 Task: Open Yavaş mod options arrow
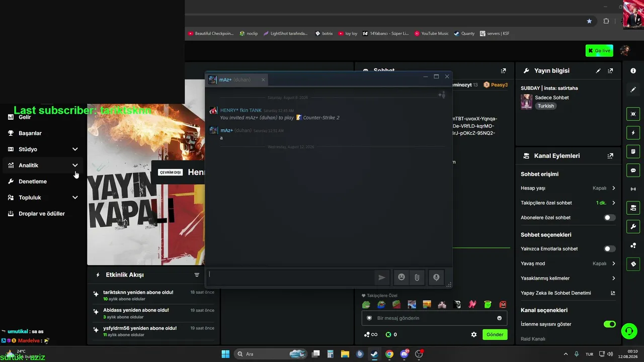click(x=613, y=263)
